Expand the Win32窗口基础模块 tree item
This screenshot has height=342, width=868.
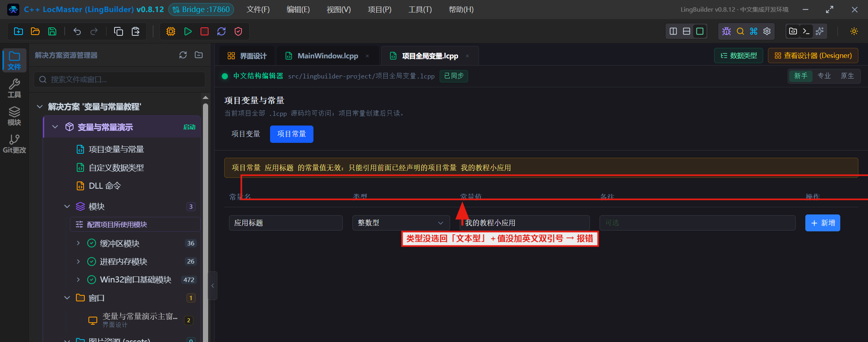coord(78,280)
